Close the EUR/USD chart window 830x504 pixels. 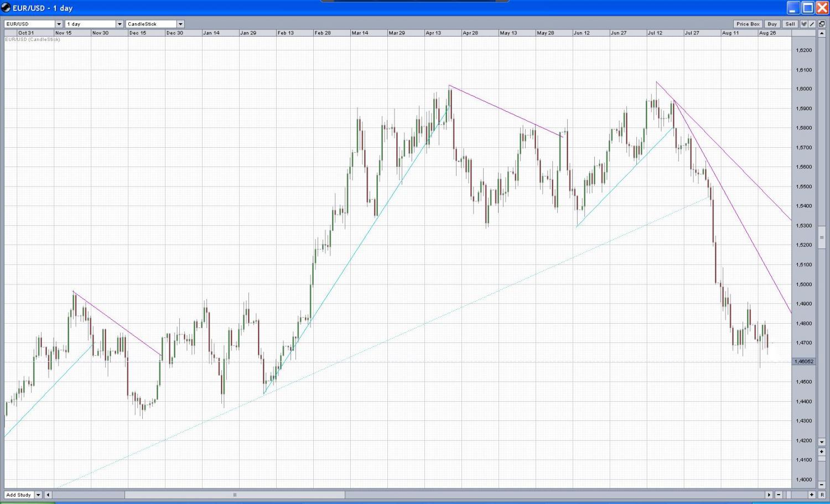(822, 7)
